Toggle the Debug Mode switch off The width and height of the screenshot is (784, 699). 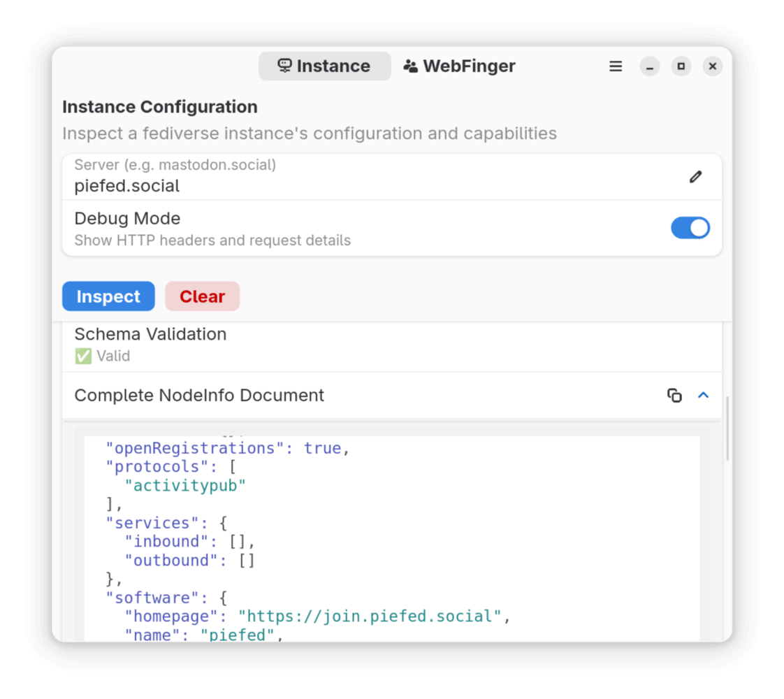[x=690, y=228]
